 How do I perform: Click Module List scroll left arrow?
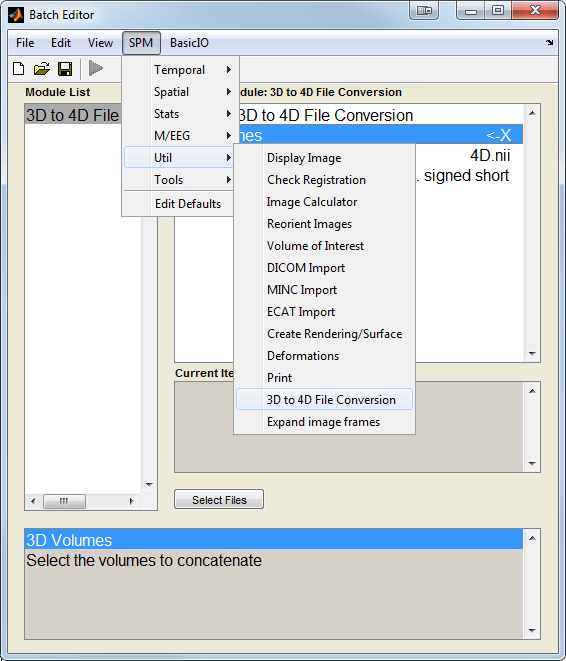click(33, 501)
